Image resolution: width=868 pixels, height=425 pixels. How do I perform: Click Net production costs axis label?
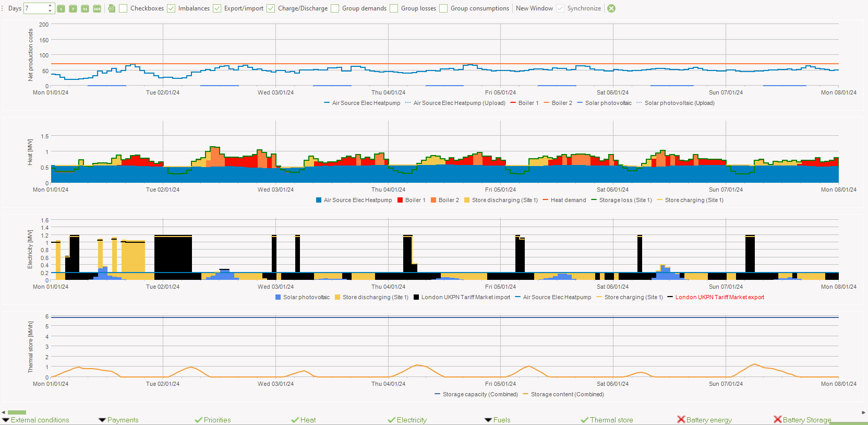[30, 55]
